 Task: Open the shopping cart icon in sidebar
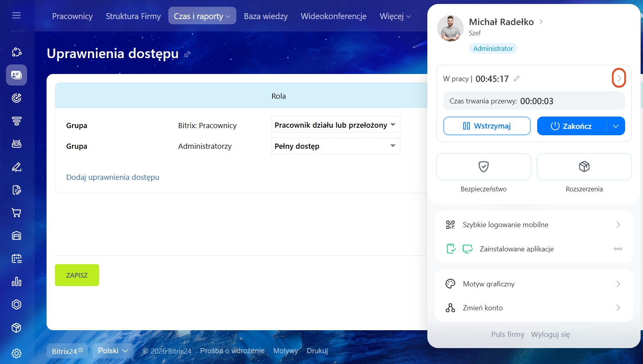coord(16,213)
